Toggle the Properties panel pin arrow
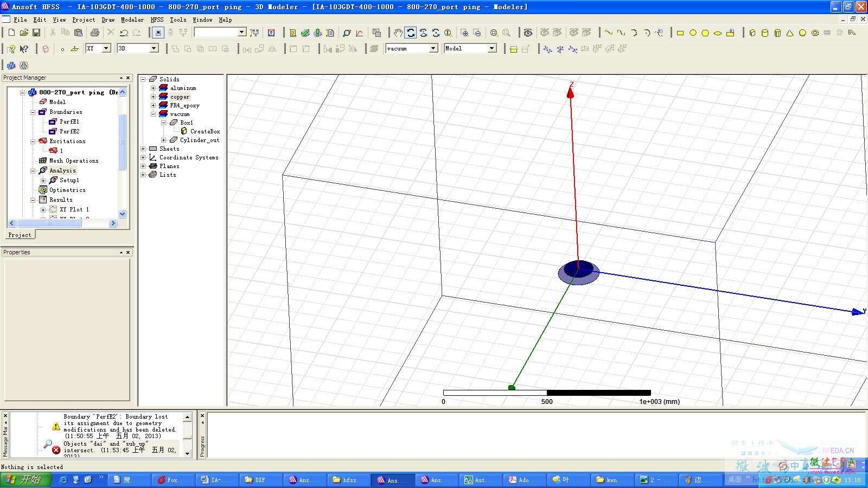 (x=121, y=253)
